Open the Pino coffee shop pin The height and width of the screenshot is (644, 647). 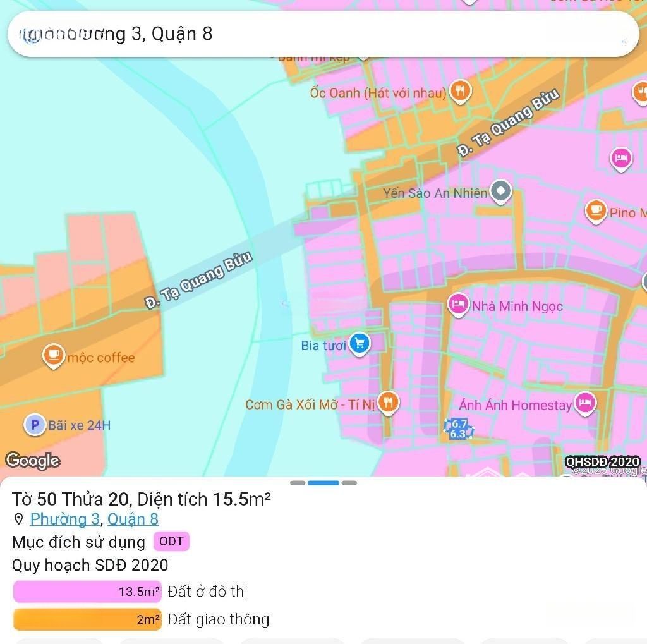[595, 211]
